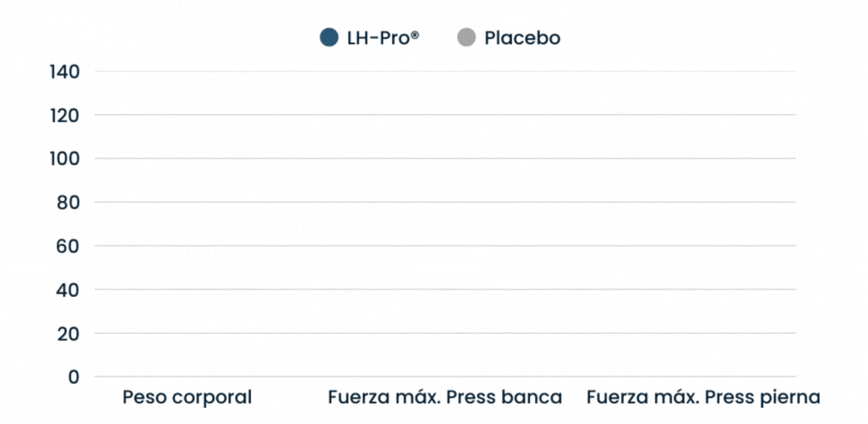Viewport: 868px width, 424px height.
Task: Click the 140 y-axis tick label
Action: (x=64, y=71)
